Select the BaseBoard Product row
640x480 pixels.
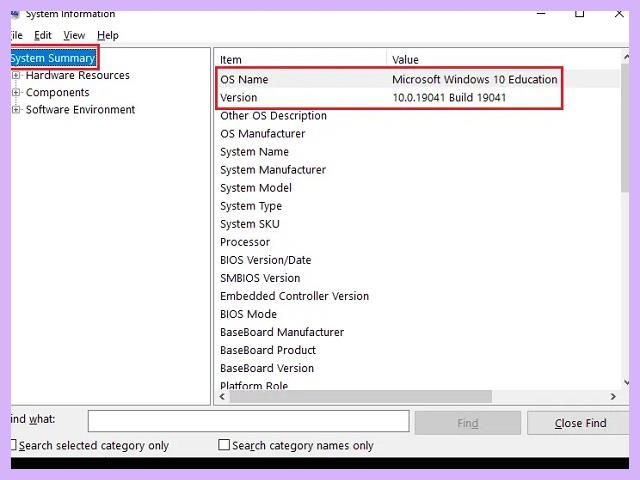coord(418,350)
